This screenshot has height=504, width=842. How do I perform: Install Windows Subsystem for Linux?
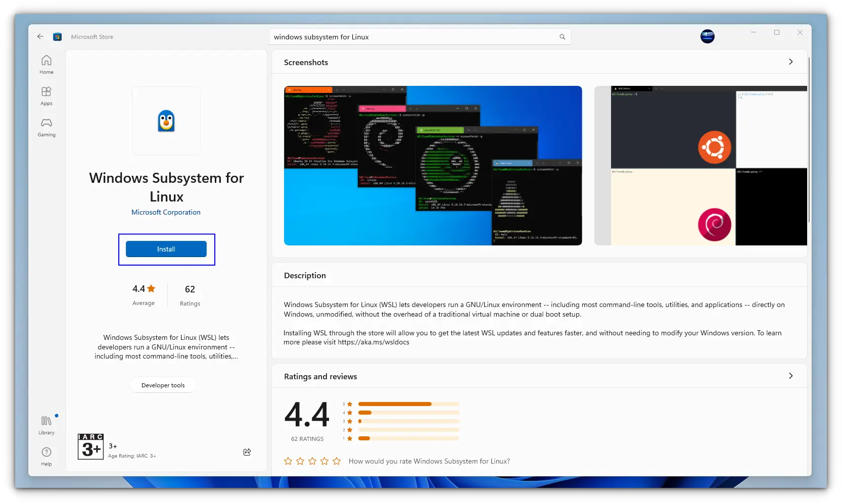[166, 249]
